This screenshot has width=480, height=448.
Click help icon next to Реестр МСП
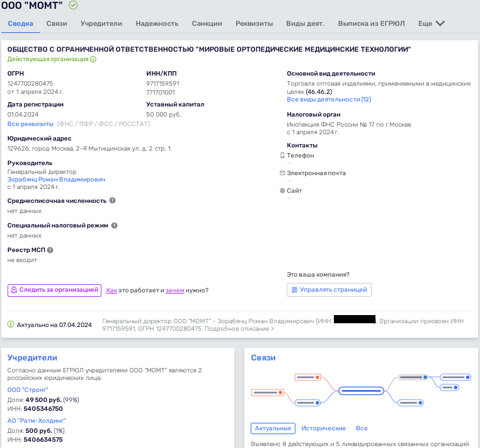(x=50, y=250)
